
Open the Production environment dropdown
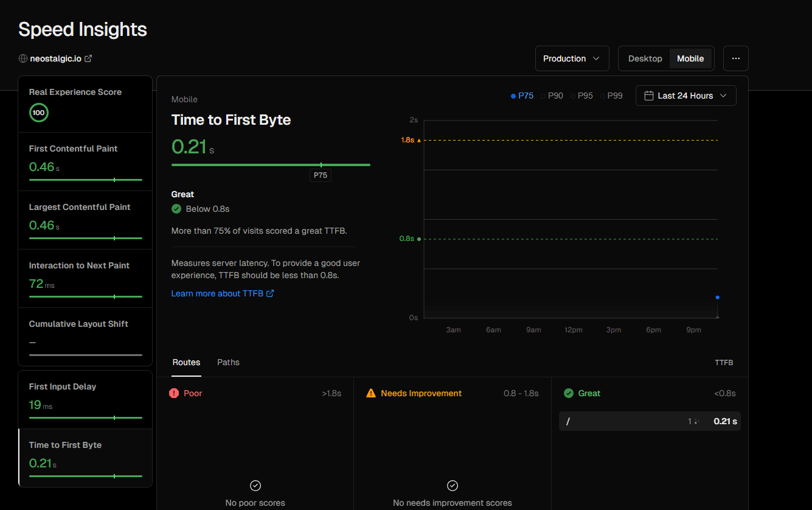[572, 58]
